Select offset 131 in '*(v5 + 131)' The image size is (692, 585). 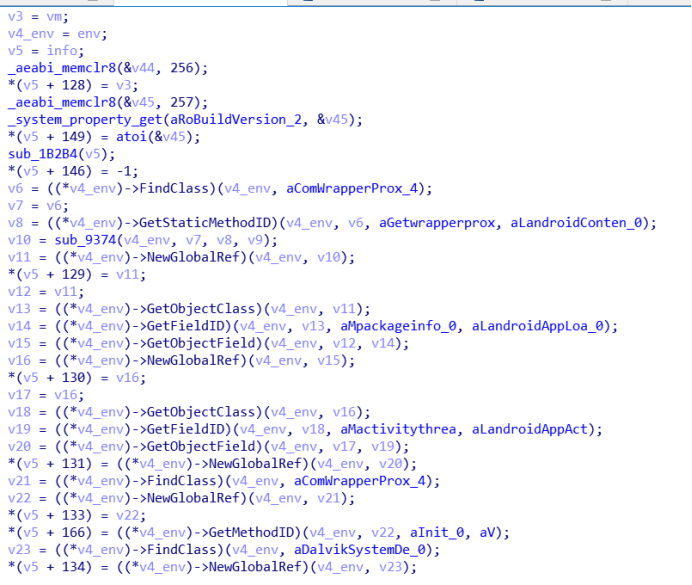click(73, 464)
